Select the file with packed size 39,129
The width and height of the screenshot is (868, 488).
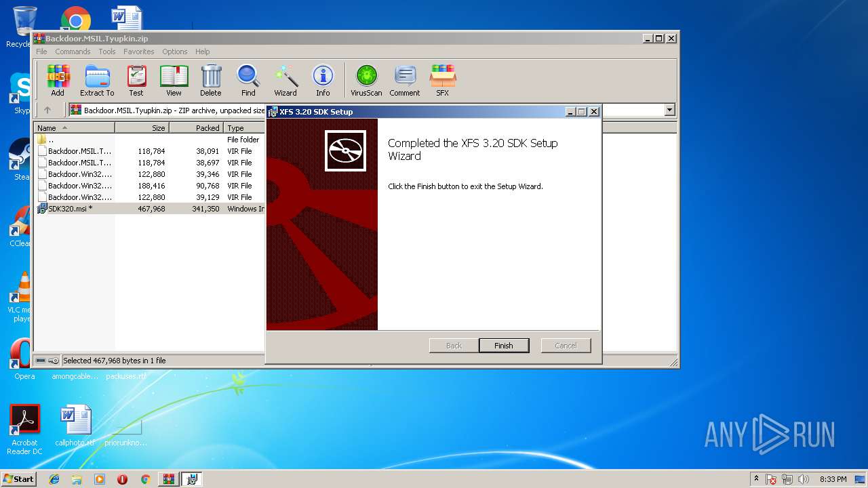[x=151, y=197]
